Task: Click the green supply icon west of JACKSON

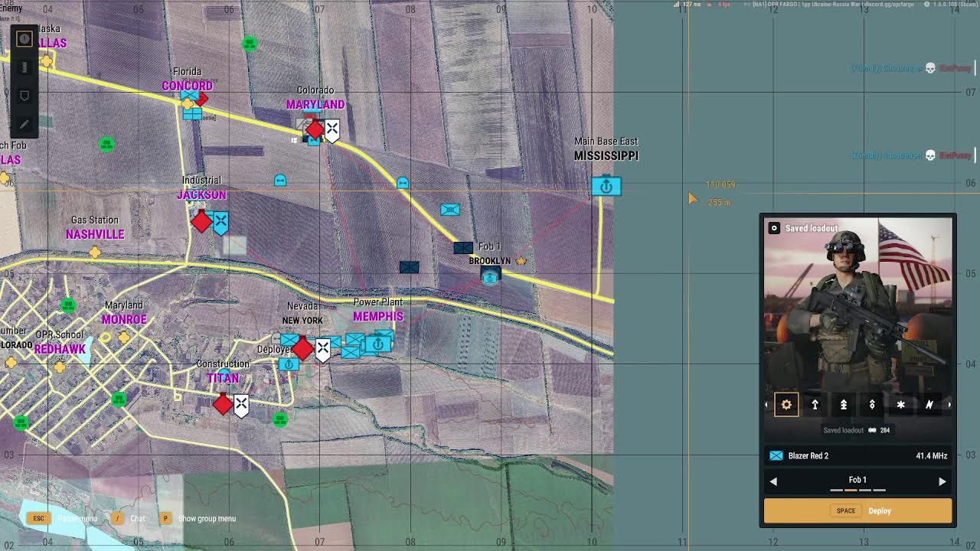Action: click(107, 144)
